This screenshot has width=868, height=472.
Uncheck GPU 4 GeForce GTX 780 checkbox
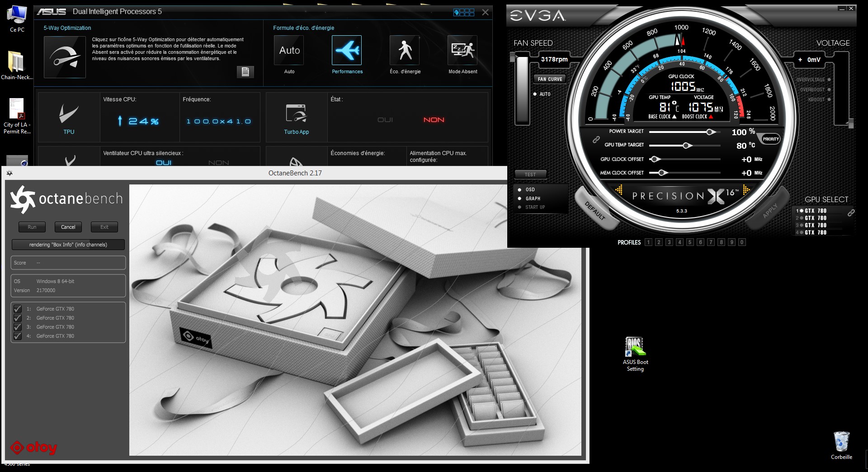click(18, 336)
